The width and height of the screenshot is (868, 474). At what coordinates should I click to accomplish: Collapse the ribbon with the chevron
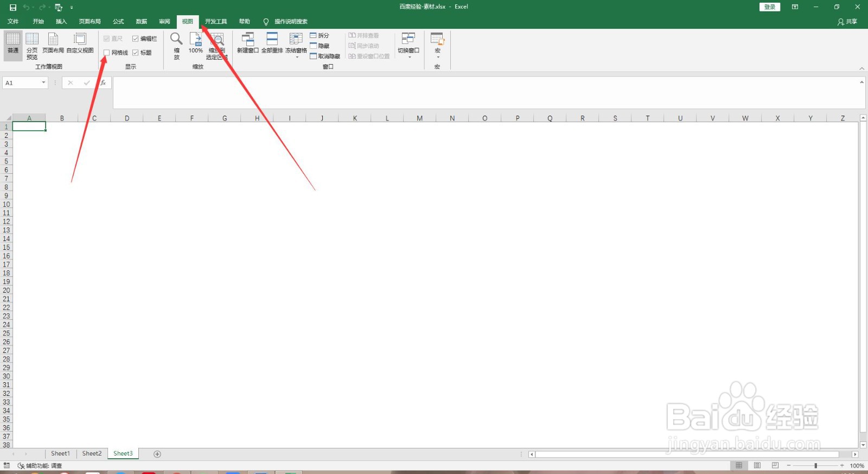[x=861, y=68]
